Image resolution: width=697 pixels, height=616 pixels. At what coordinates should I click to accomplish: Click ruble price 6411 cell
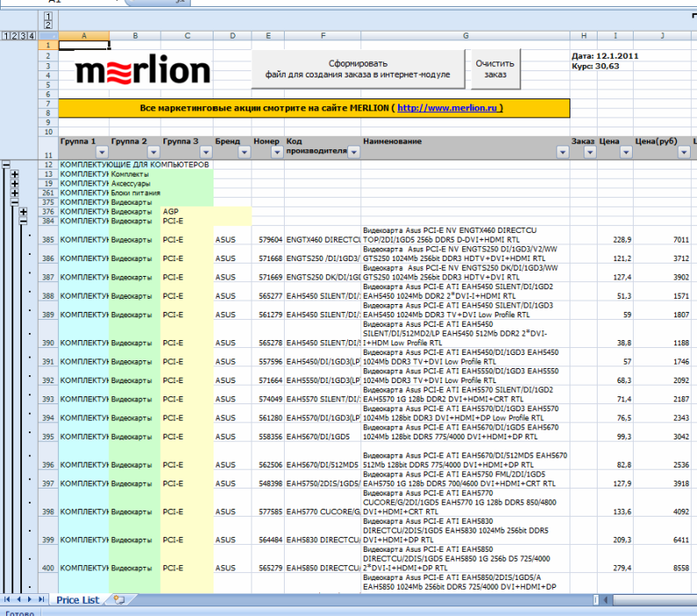point(663,531)
